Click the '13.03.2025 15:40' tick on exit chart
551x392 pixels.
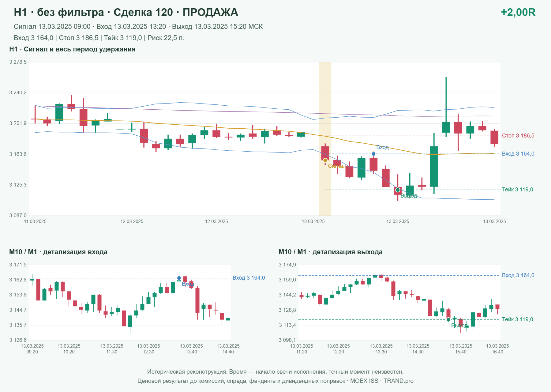point(461,349)
